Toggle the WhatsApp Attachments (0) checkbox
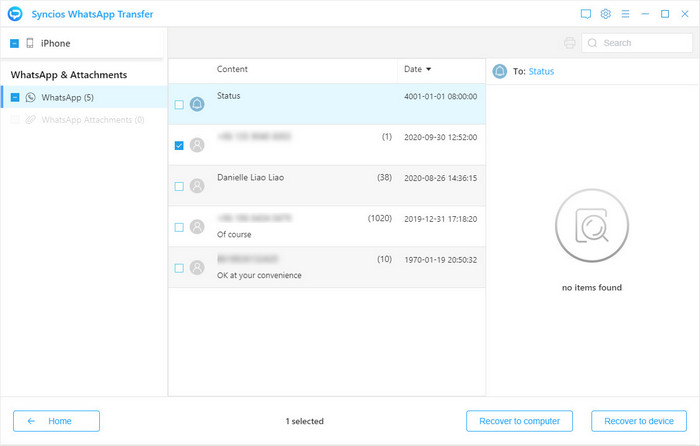The width and height of the screenshot is (700, 446). pos(15,120)
